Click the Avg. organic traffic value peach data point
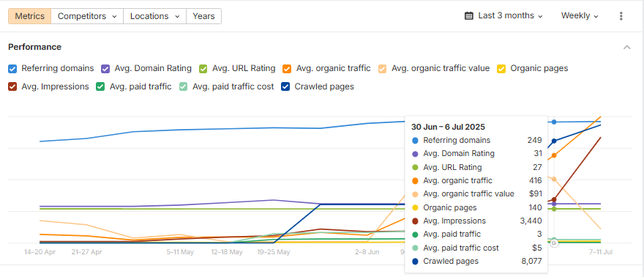Viewport: 644px width, 277px height. 554,180
